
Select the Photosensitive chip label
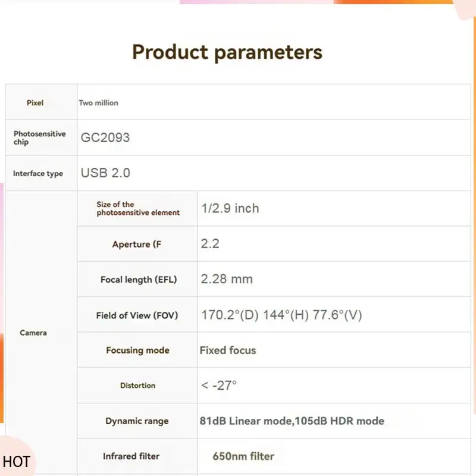point(39,138)
